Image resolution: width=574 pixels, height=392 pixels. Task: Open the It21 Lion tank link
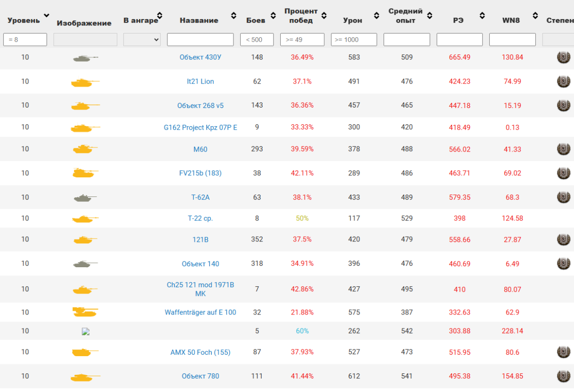(x=200, y=82)
